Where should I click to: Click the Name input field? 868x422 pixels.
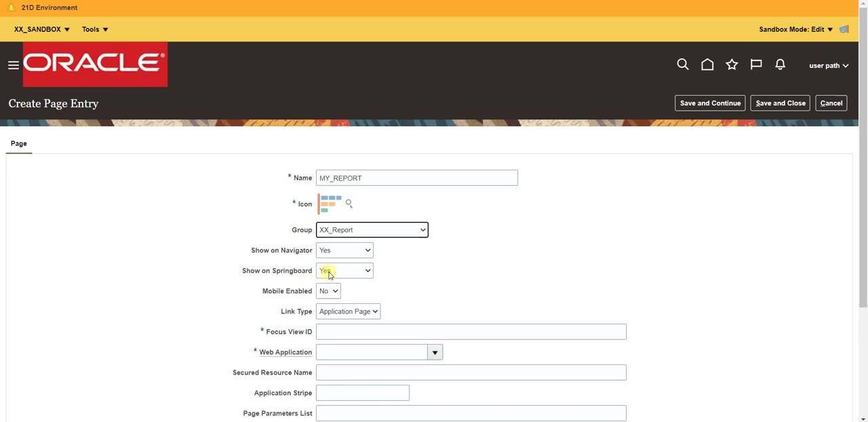pos(416,178)
